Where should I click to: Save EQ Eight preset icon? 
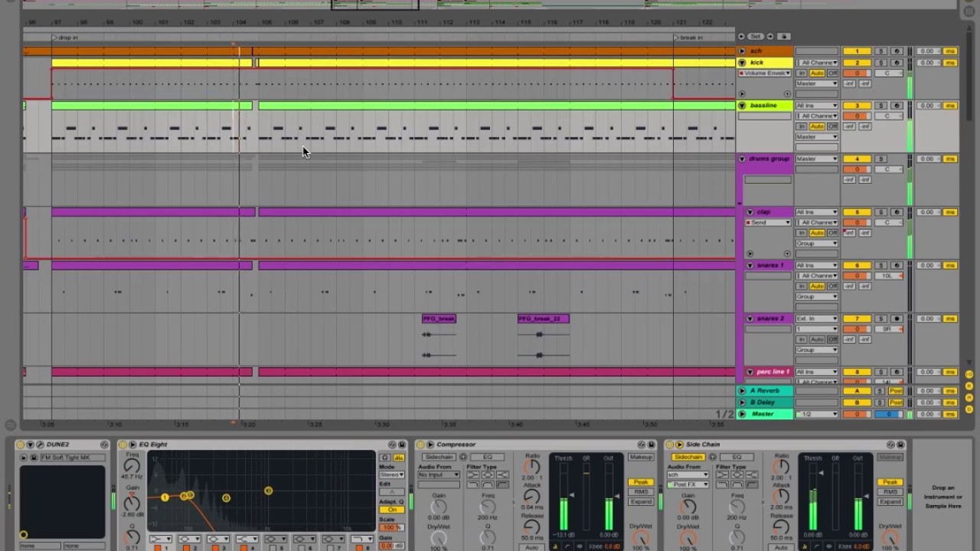[x=402, y=445]
